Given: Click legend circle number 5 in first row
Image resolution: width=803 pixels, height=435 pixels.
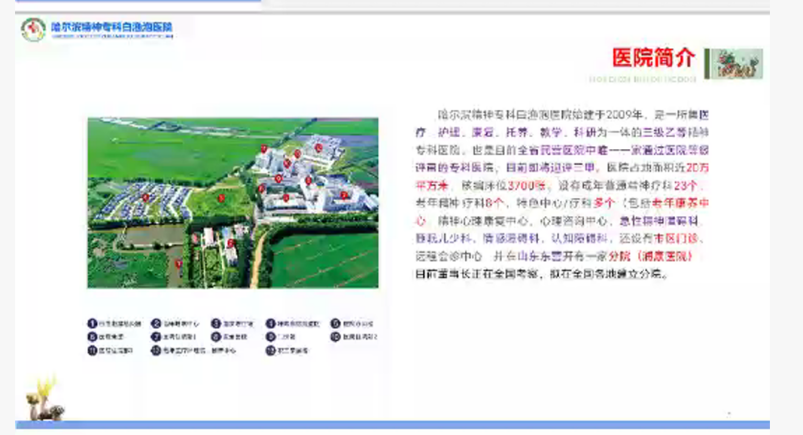Looking at the screenshot, I should pos(336,323).
